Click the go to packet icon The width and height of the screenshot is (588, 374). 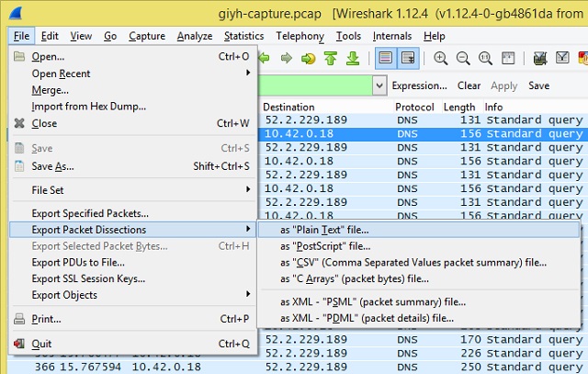click(x=309, y=59)
